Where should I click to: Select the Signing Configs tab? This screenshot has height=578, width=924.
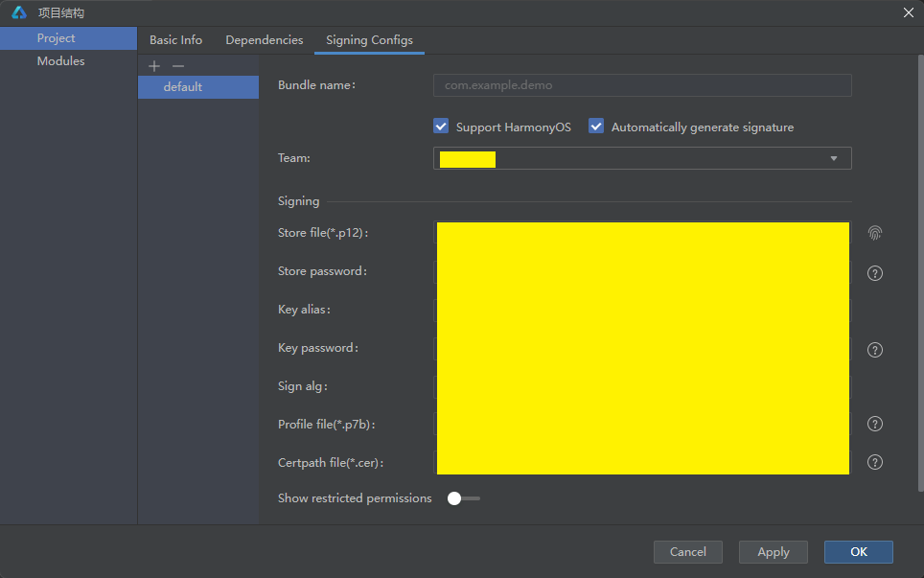[x=369, y=40]
